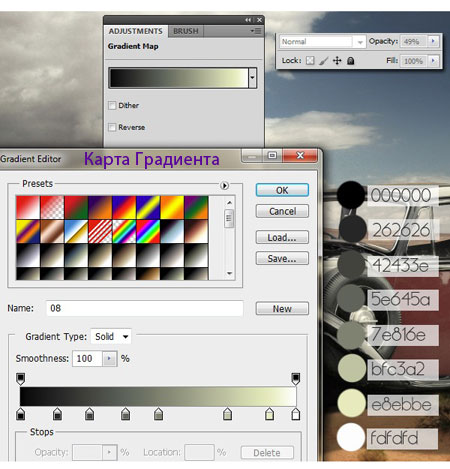Expand the blend mode Normal dropdown

(322, 42)
